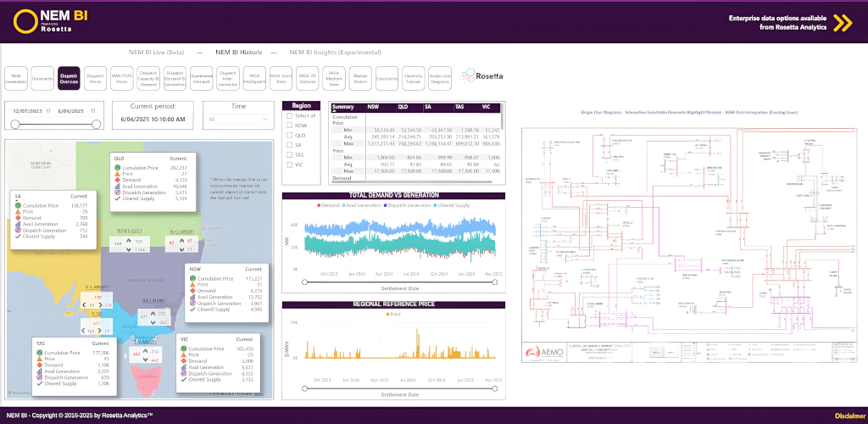This screenshot has height=424, width=868.
Task: Click the Avail Generation icon in TAS card
Action: tap(40, 371)
